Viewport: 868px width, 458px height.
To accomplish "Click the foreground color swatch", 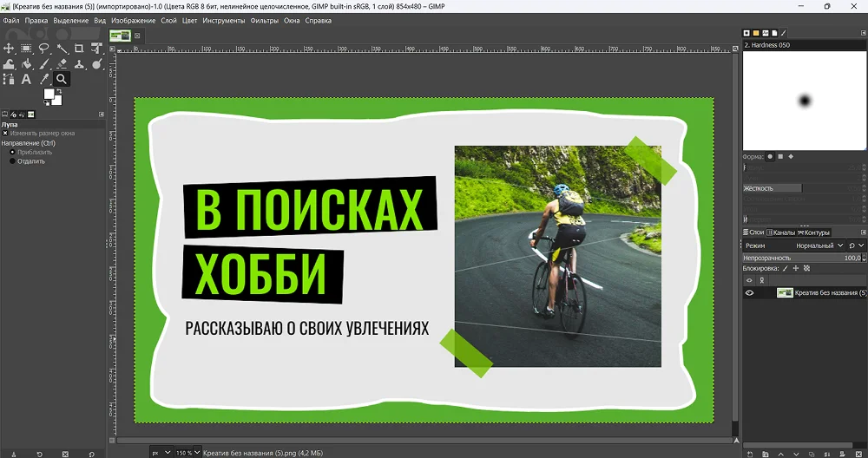I will (x=50, y=95).
